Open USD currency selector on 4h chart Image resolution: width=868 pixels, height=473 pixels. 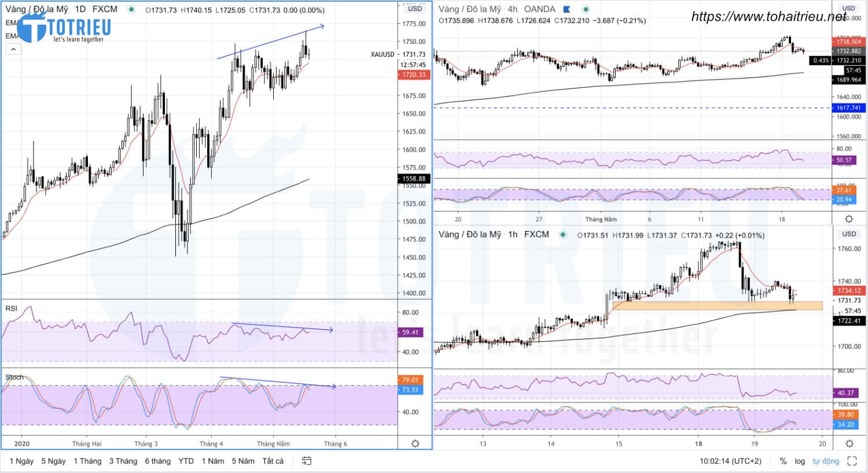[x=849, y=9]
